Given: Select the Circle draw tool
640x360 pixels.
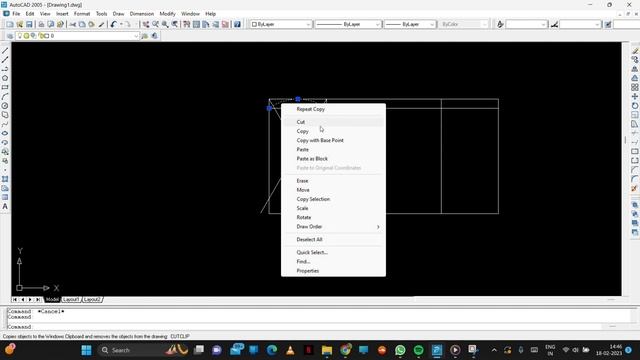Looking at the screenshot, I should click(x=5, y=106).
